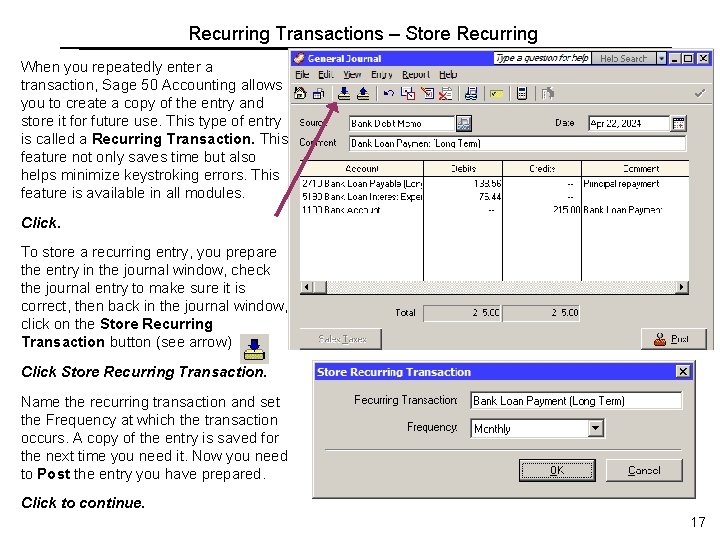Image resolution: width=720 pixels, height=540 pixels.
Task: Click the Account column header
Action: [x=362, y=169]
